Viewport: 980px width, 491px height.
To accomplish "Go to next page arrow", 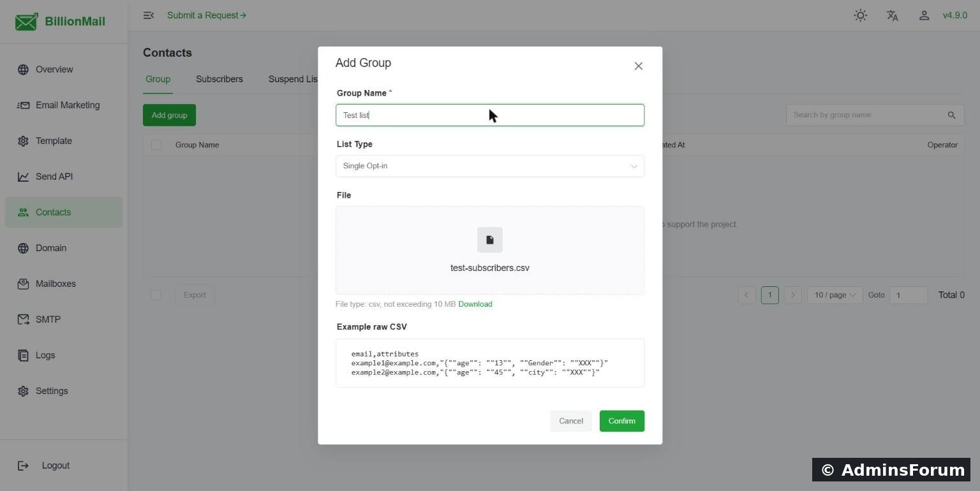I will [792, 295].
